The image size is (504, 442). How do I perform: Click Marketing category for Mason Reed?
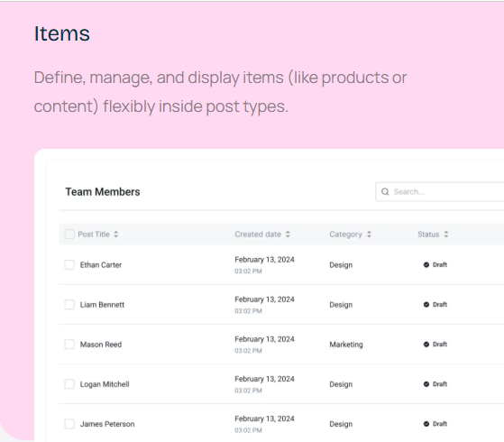[x=346, y=345]
